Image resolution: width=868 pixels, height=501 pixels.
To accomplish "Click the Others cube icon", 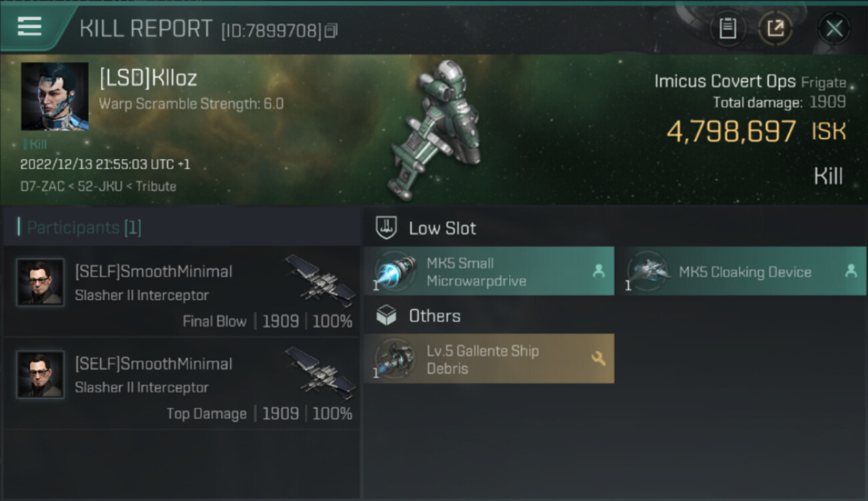I will [387, 315].
